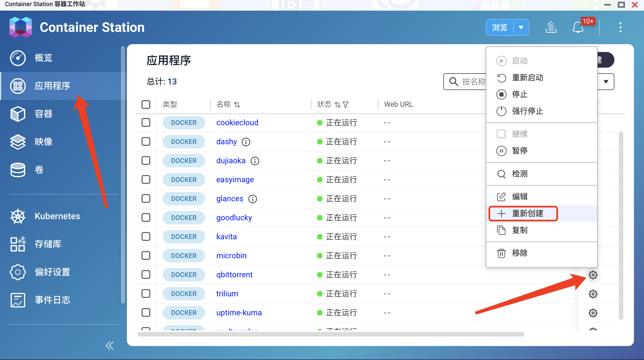Select 停止 stop in the context menu

pyautogui.click(x=542, y=94)
